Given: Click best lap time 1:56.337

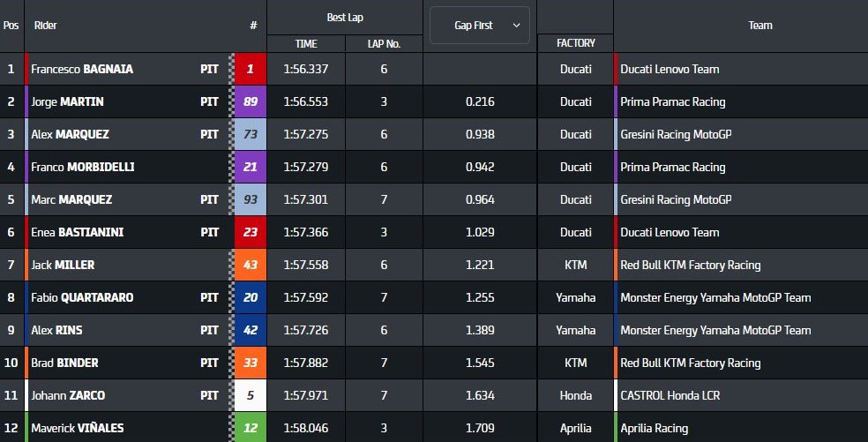Looking at the screenshot, I should (305, 69).
